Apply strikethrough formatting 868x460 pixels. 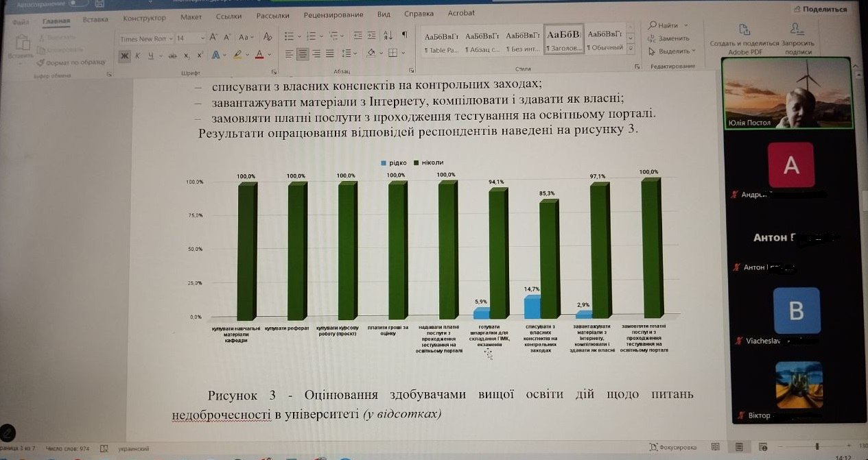point(172,56)
